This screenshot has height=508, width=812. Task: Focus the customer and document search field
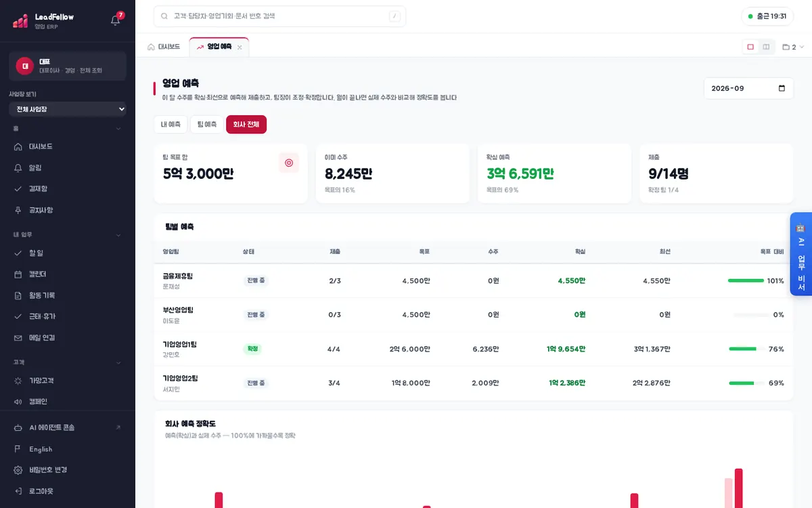[x=279, y=16]
